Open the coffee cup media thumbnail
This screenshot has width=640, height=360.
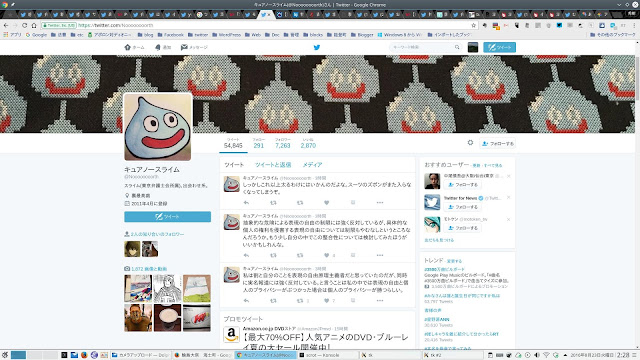tap(167, 318)
